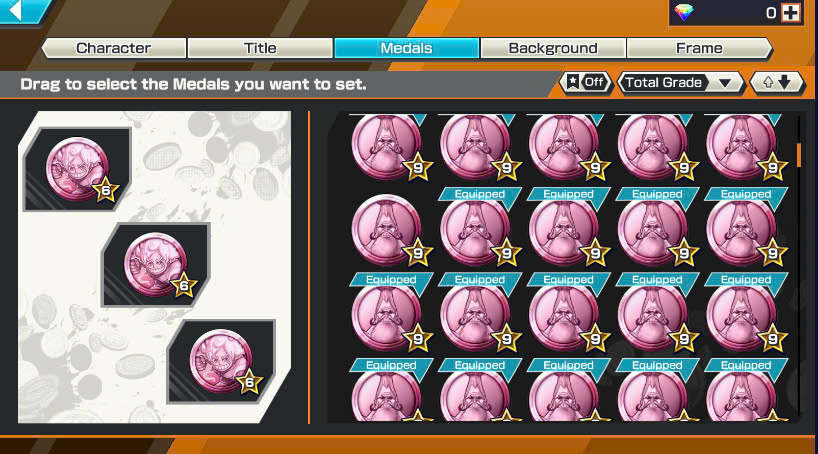Screen dimensions: 818x454
Task: Open the Frame tab
Action: [699, 48]
